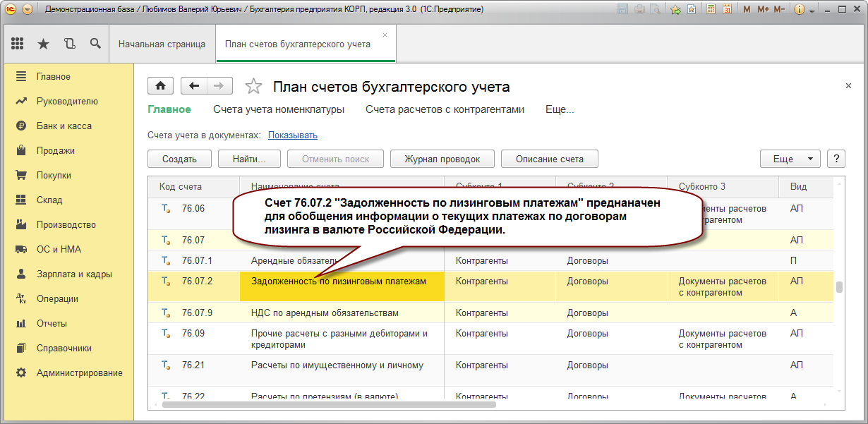This screenshot has height=424, width=868.
Task: Click the Показывать hyperlink
Action: click(x=293, y=135)
